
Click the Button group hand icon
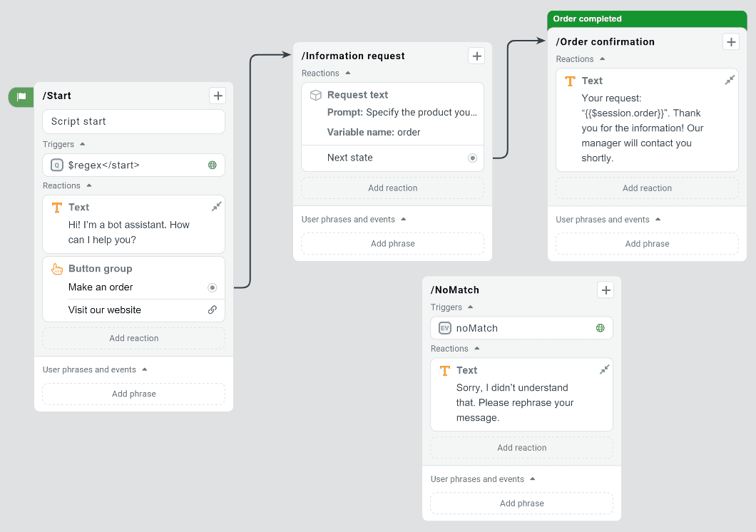(58, 269)
